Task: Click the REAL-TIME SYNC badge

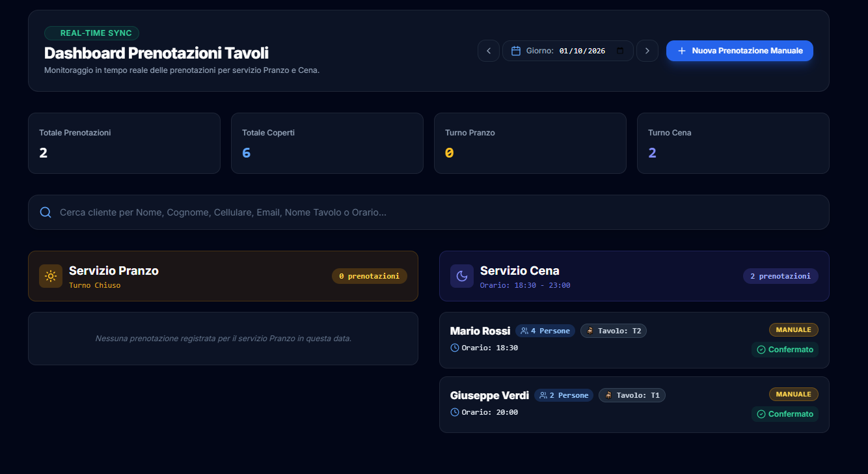Action: (92, 33)
